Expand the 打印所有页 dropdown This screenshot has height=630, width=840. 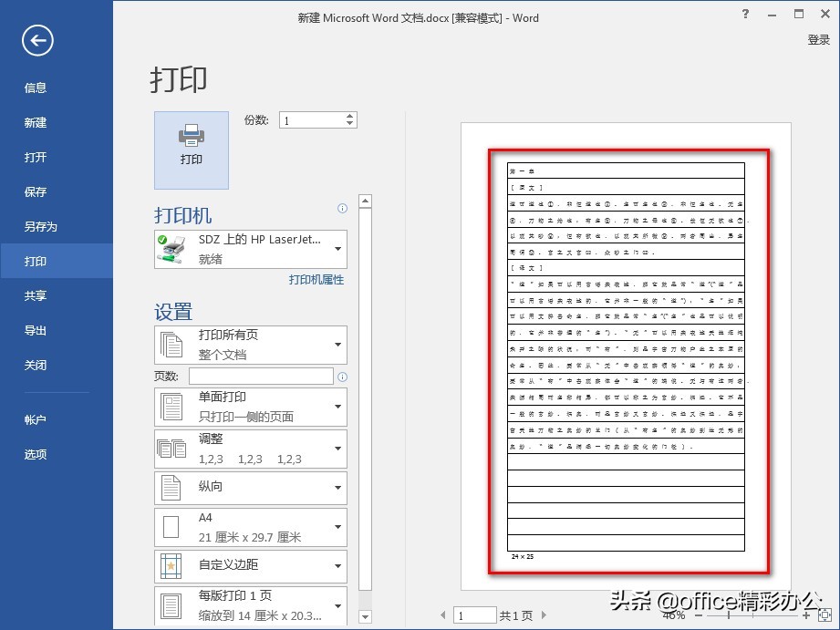coord(338,345)
